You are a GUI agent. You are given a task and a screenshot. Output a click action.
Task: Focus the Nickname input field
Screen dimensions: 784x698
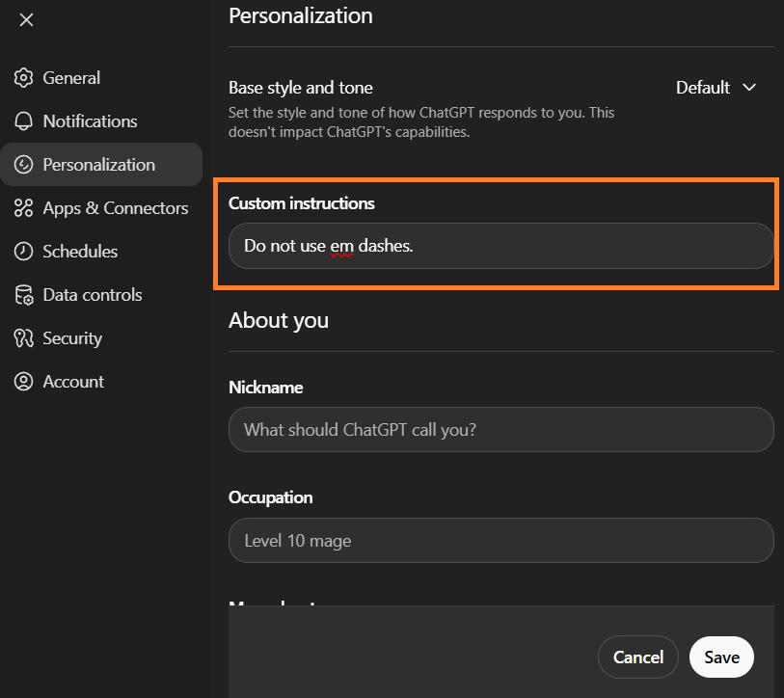(501, 429)
